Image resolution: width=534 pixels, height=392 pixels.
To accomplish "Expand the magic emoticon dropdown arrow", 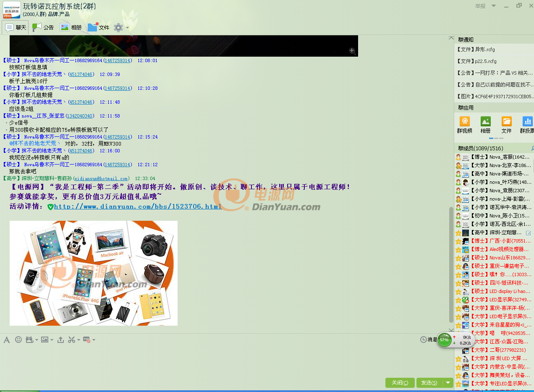I will point(36,340).
